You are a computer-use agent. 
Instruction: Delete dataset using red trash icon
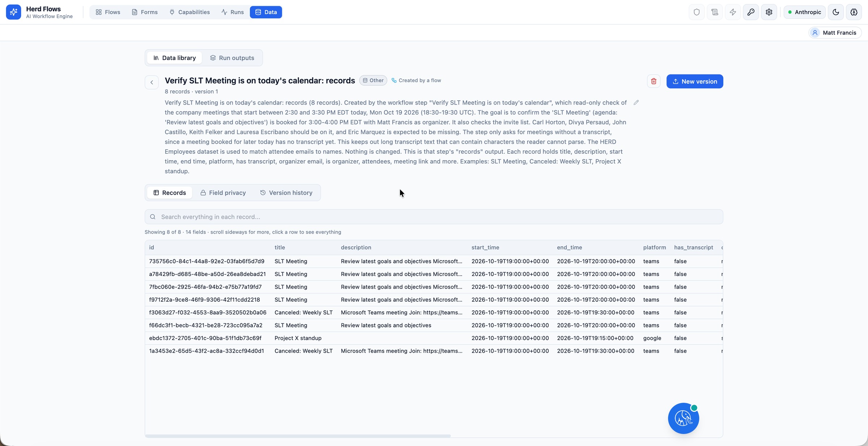654,81
